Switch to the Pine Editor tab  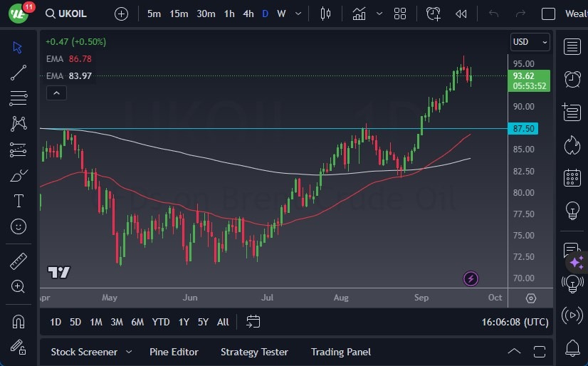(174, 352)
